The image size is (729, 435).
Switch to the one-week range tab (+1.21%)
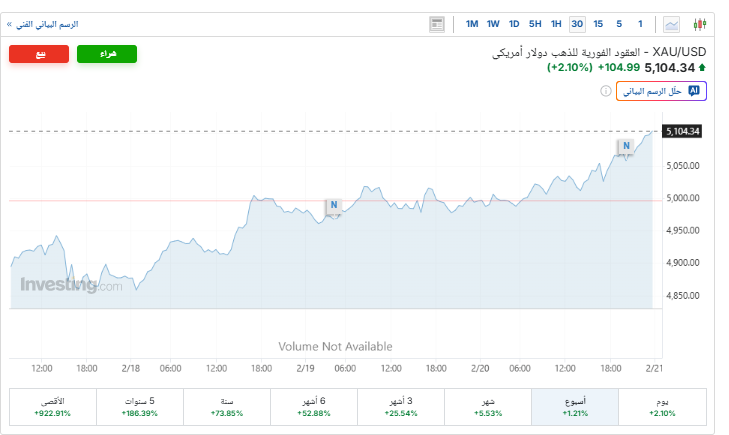[575, 406]
